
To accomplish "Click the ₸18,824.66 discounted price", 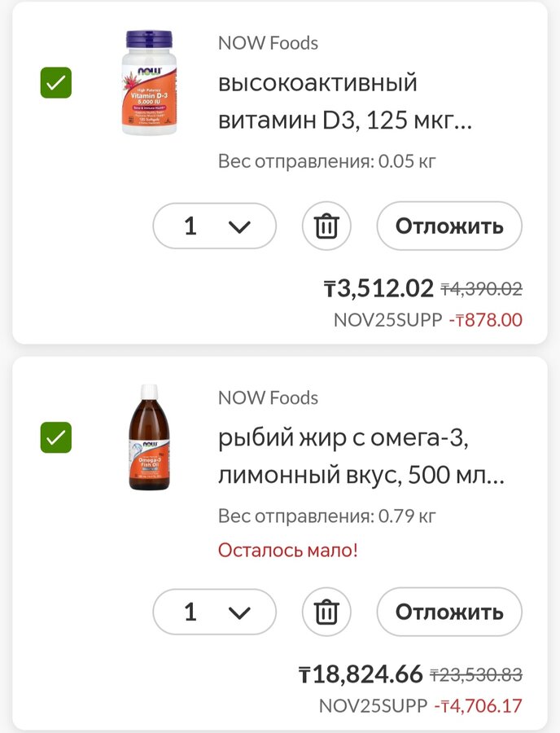I will (361, 674).
